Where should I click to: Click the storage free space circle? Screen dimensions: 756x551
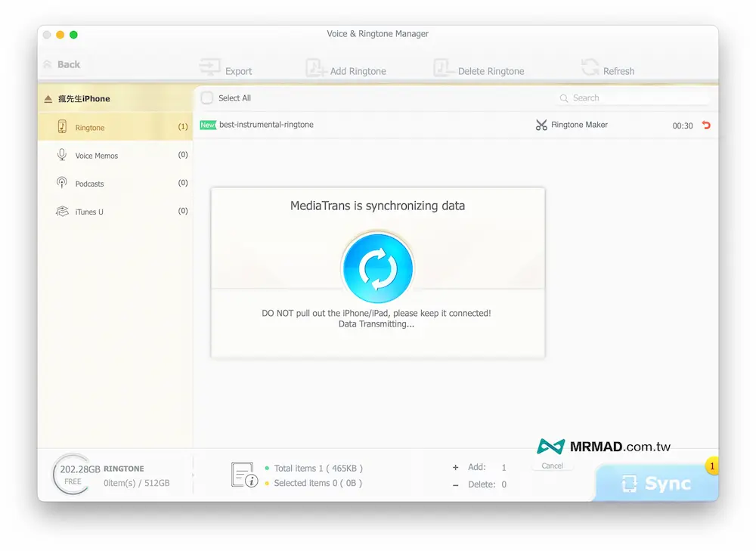point(73,475)
